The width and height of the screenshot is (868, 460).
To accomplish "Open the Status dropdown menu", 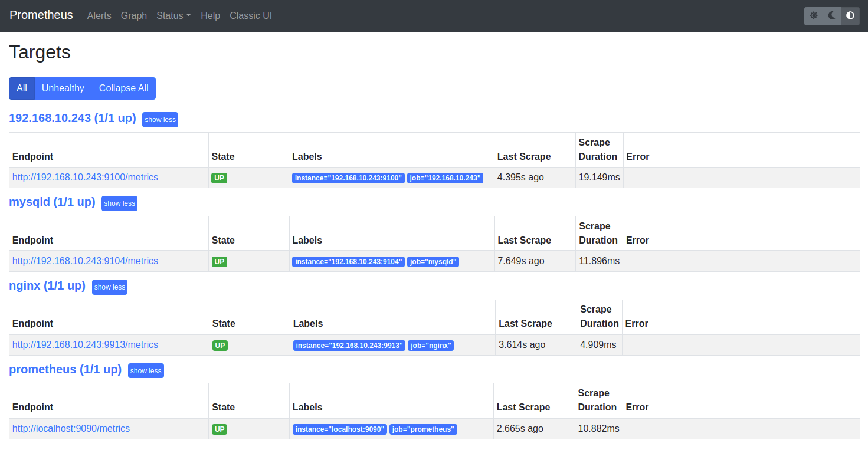I will (173, 16).
